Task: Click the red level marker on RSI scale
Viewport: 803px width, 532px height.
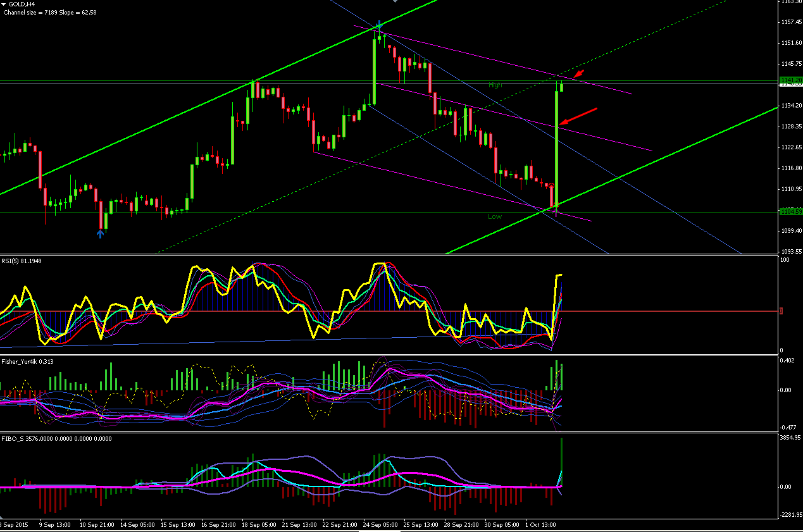Action: [781, 311]
